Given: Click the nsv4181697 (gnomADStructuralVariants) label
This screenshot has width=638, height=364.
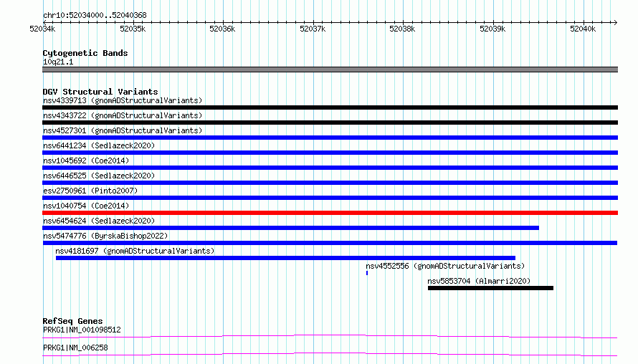Looking at the screenshot, I should [x=135, y=251].
